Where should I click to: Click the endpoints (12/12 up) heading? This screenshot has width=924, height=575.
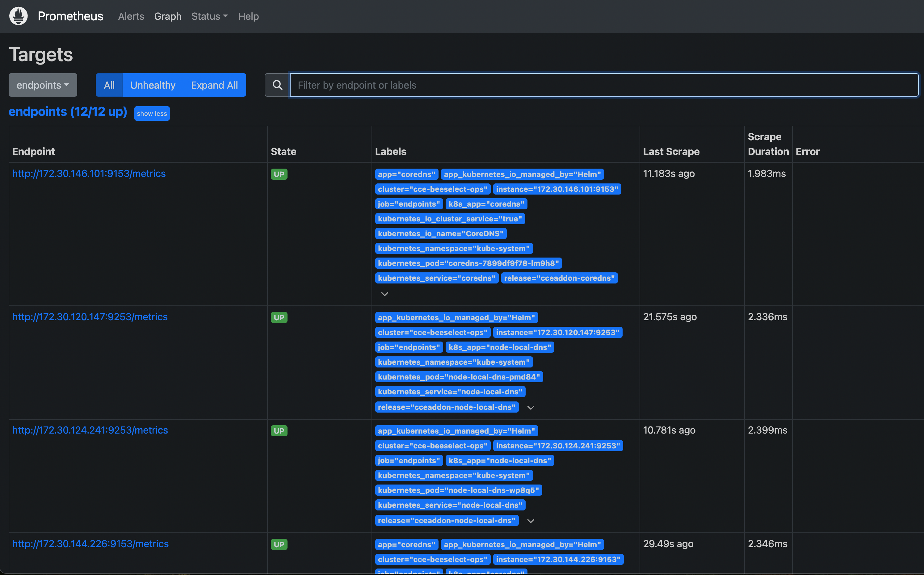[68, 111]
